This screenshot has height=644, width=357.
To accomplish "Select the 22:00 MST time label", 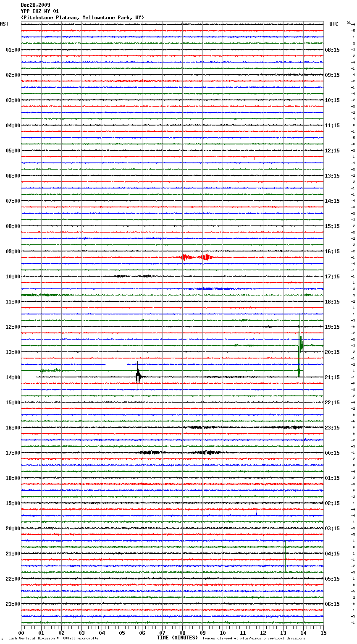I will (x=13, y=579).
